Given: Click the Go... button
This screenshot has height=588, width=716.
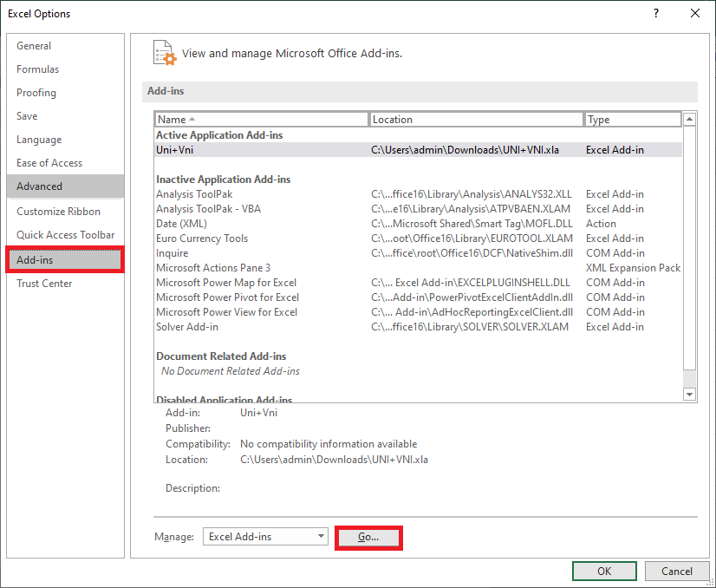Looking at the screenshot, I should click(368, 537).
